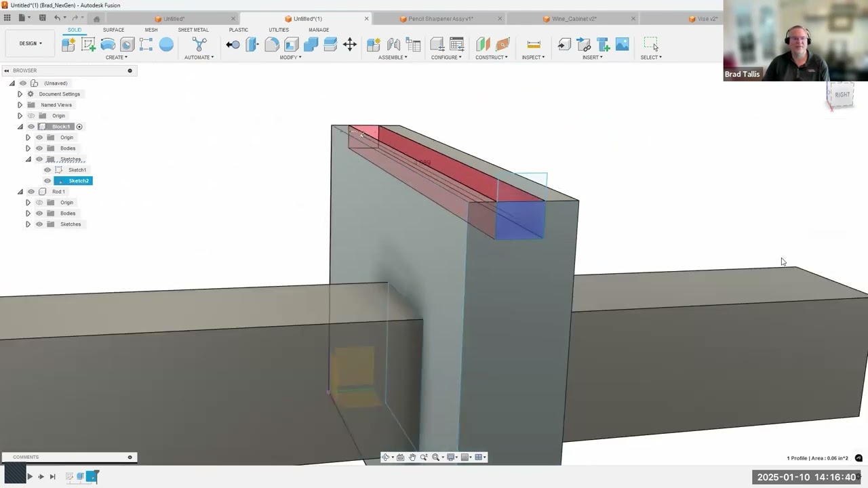Toggle visibility of Sketches folder under Block:1

point(39,159)
